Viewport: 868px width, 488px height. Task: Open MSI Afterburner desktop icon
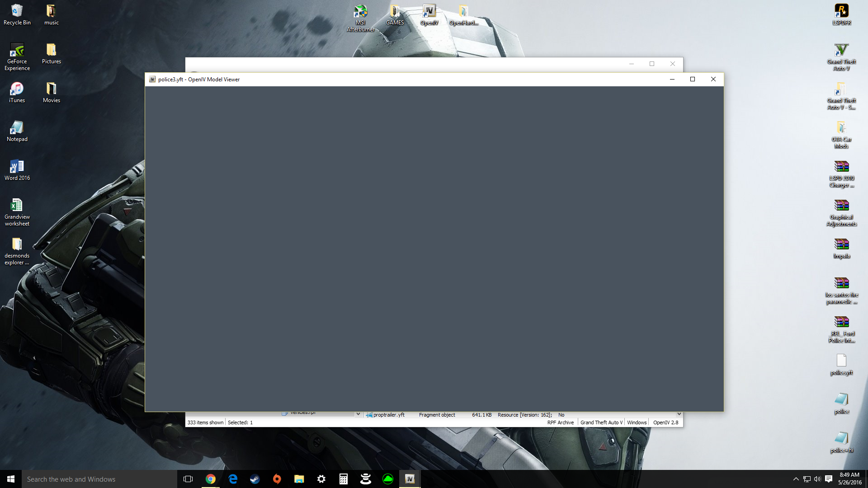tap(360, 12)
